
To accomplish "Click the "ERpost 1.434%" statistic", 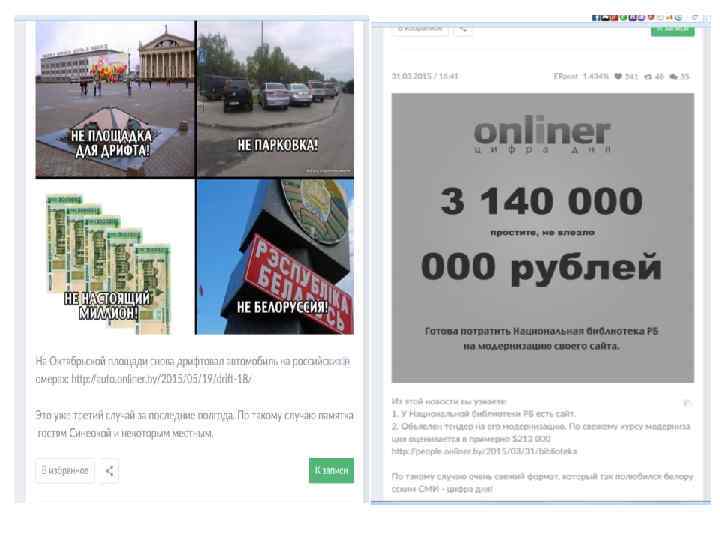I will point(581,77).
